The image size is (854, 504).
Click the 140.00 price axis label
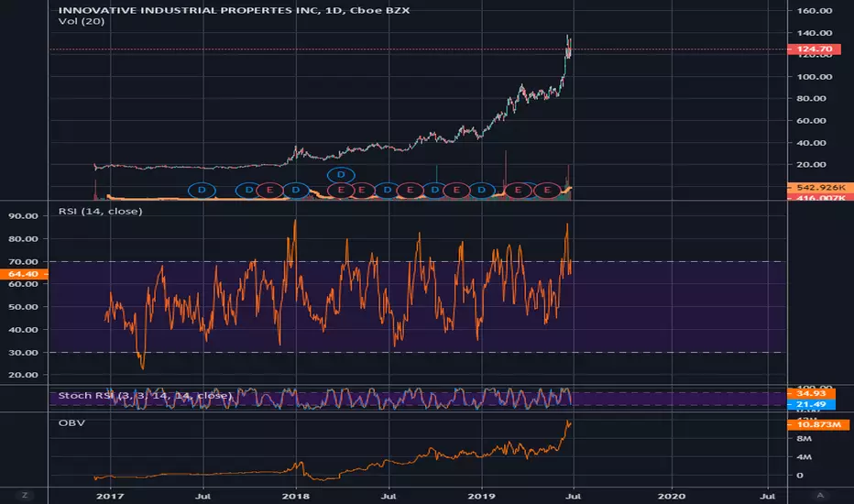[814, 33]
